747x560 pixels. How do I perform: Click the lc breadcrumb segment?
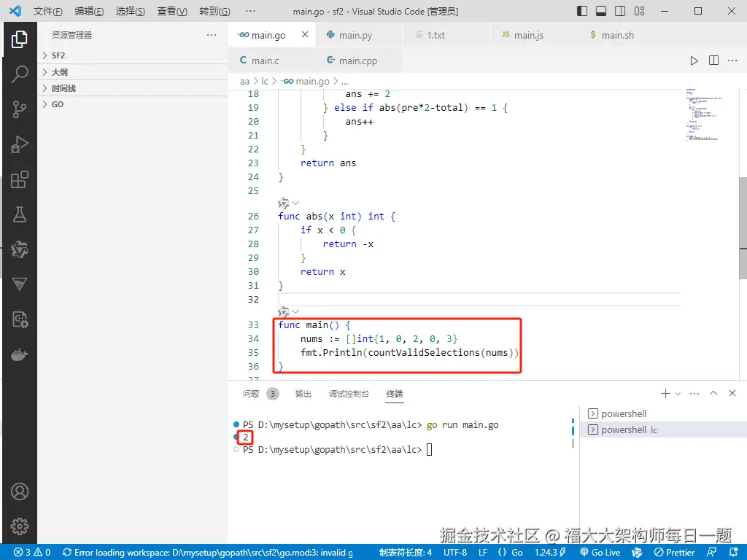click(x=264, y=82)
